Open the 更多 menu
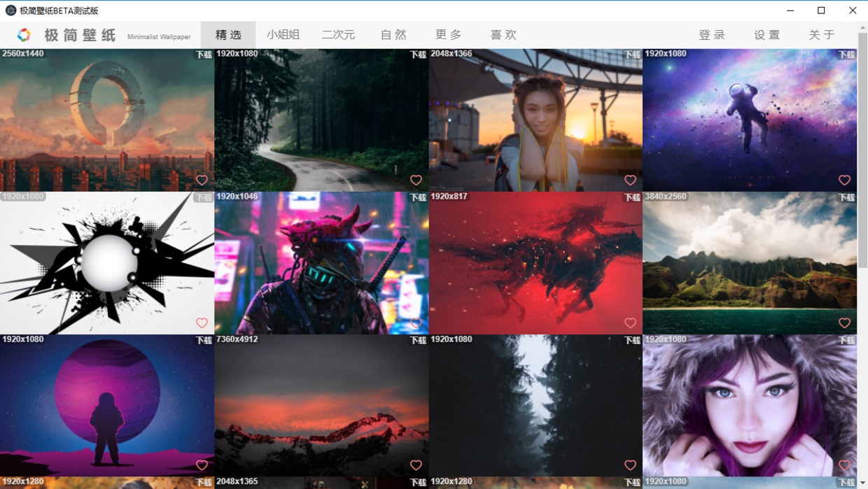868x489 pixels. (449, 35)
